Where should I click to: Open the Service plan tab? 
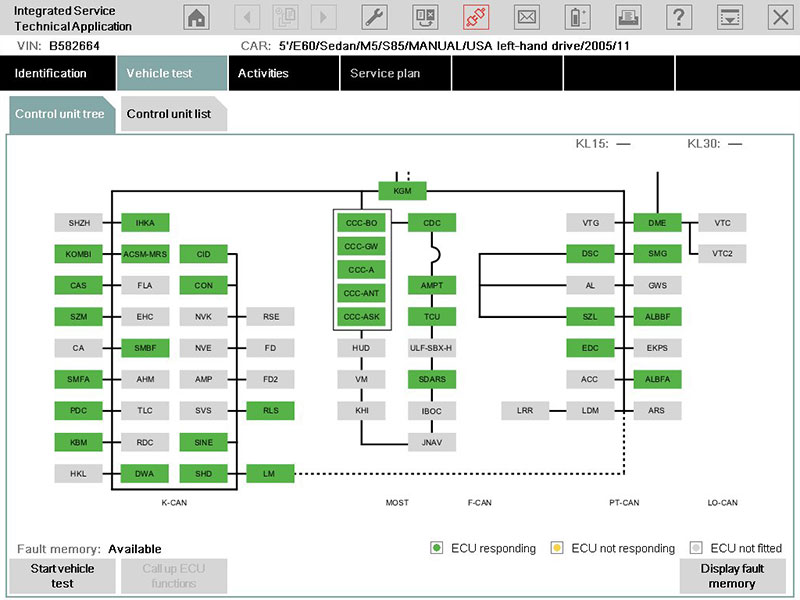[x=385, y=73]
